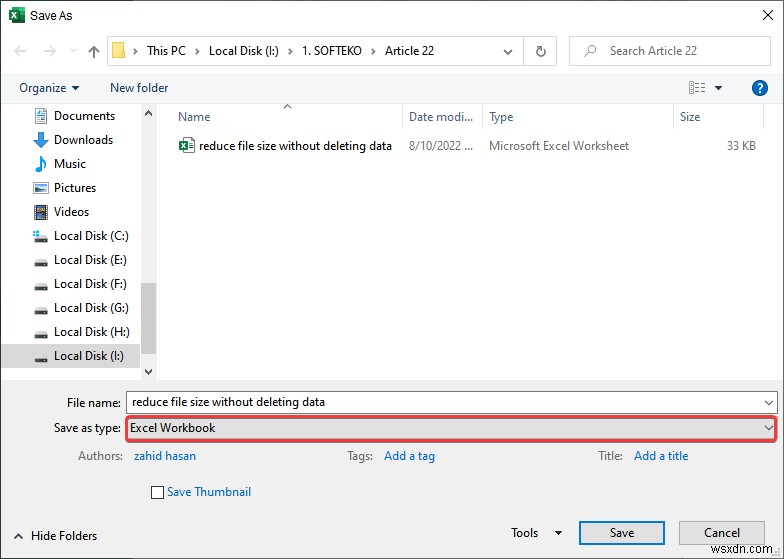Collapse the panel with Hide Folders
784x559 pixels.
tap(56, 536)
